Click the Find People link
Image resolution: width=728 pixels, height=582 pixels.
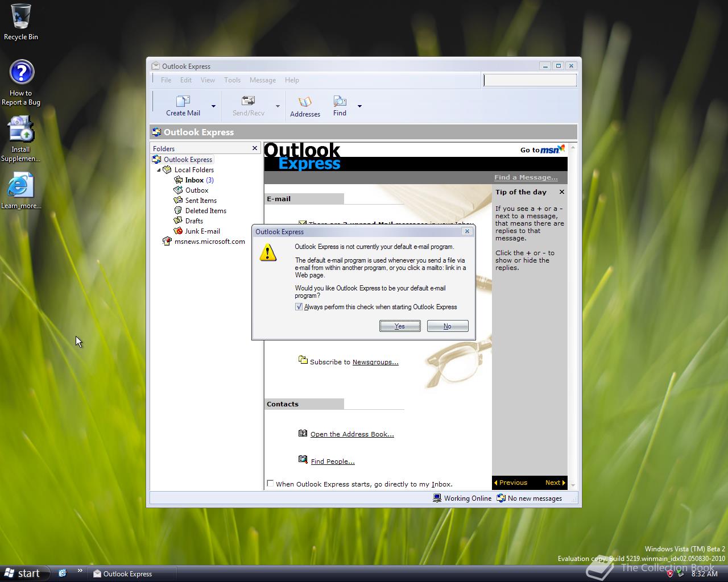point(333,462)
